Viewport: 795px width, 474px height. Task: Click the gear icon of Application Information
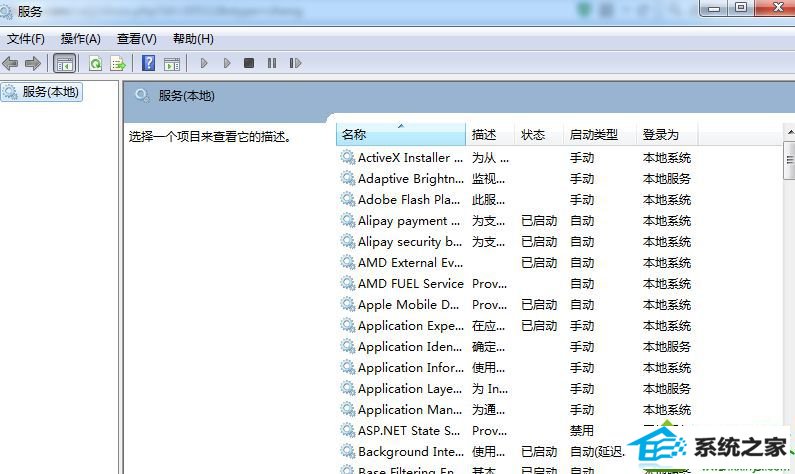(347, 368)
